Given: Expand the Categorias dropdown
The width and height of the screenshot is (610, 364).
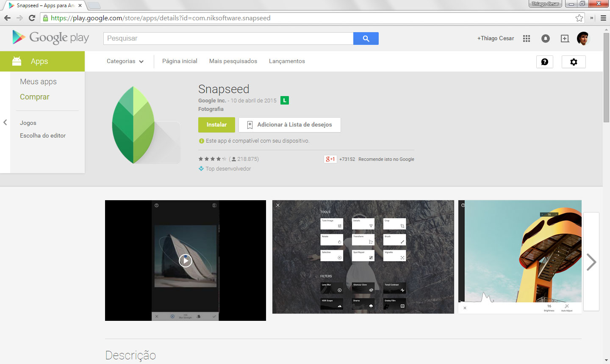Looking at the screenshot, I should click(125, 61).
